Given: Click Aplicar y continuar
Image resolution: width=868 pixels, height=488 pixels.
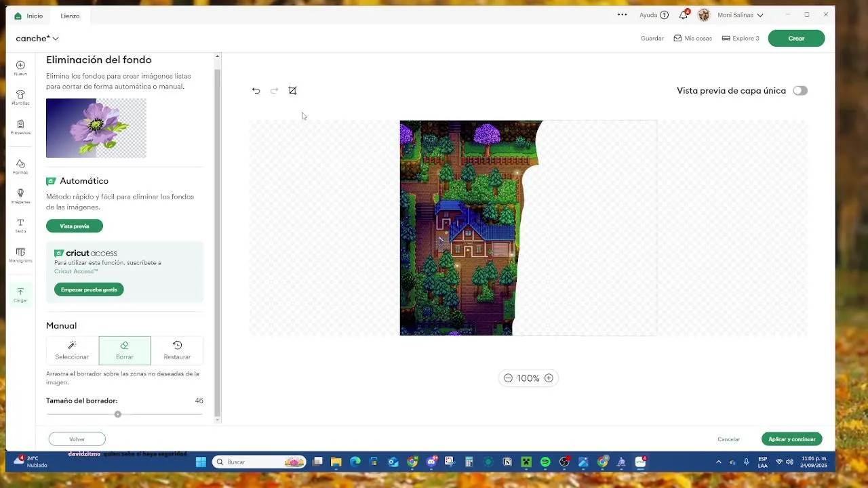Looking at the screenshot, I should [x=791, y=439].
